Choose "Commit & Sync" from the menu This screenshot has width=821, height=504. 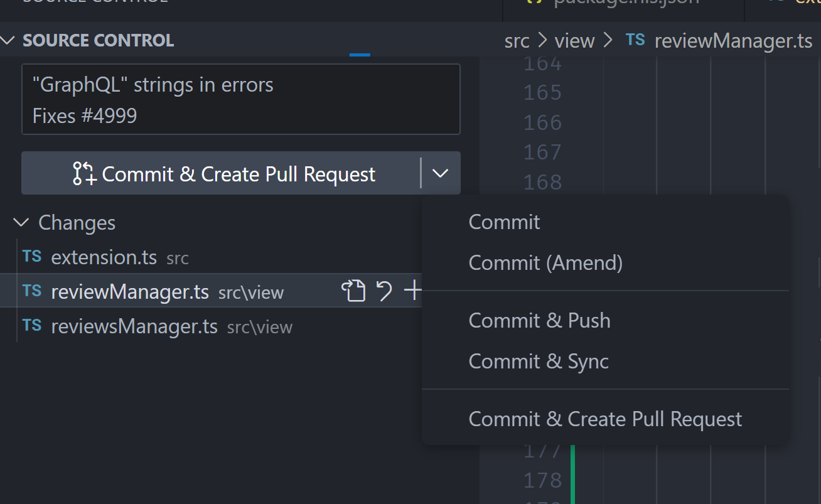[538, 361]
